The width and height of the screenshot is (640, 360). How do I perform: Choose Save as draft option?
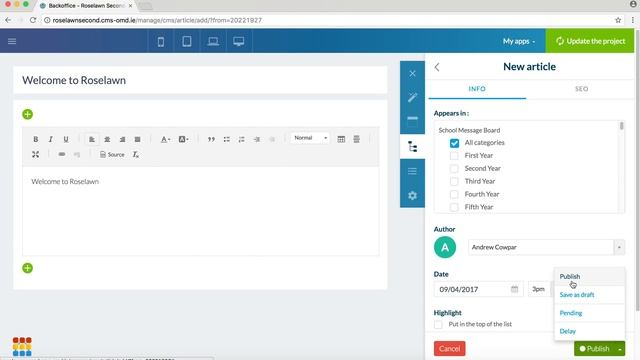[589, 295]
